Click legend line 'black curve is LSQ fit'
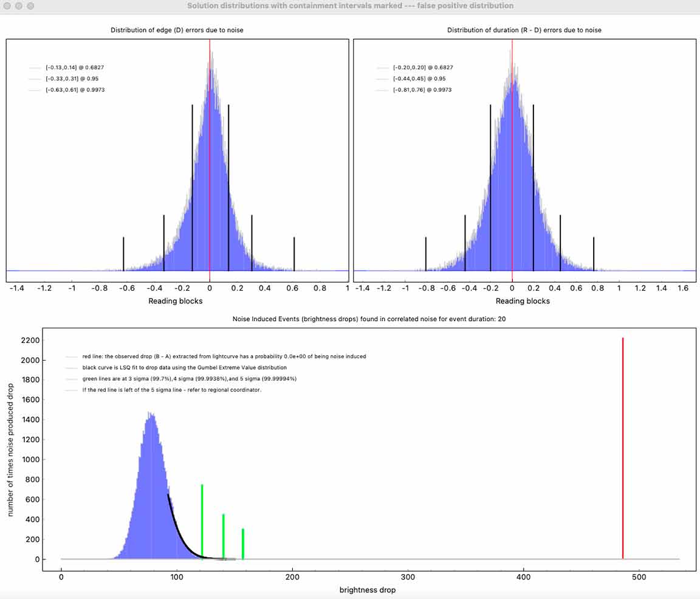The height and width of the screenshot is (599, 700). [x=184, y=368]
